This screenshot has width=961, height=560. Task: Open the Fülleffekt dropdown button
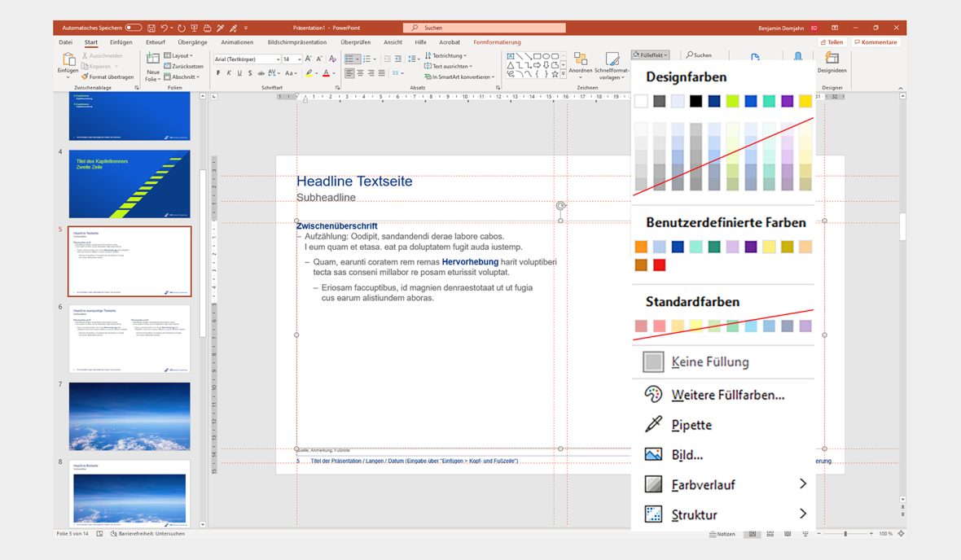(x=650, y=55)
